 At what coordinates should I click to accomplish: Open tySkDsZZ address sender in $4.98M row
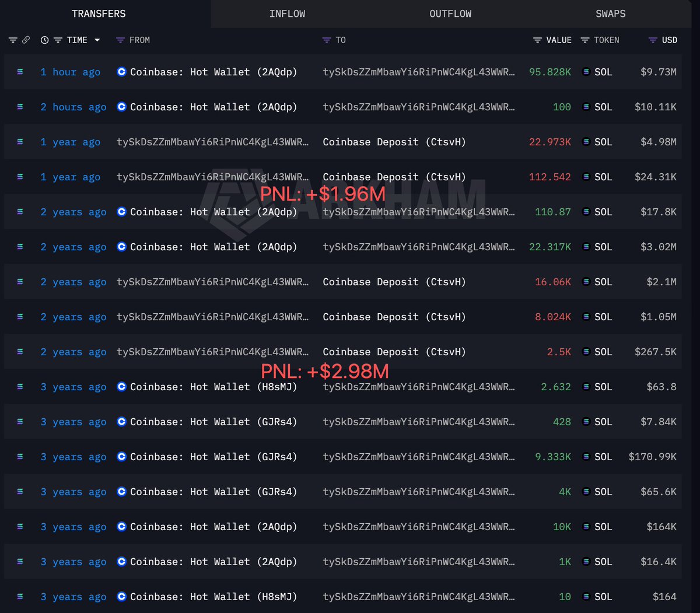(x=212, y=142)
